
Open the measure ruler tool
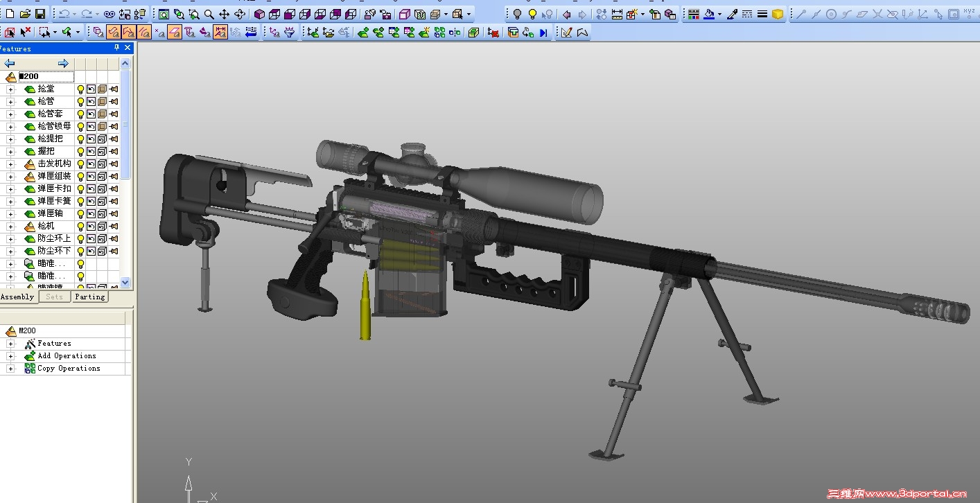[x=617, y=14]
